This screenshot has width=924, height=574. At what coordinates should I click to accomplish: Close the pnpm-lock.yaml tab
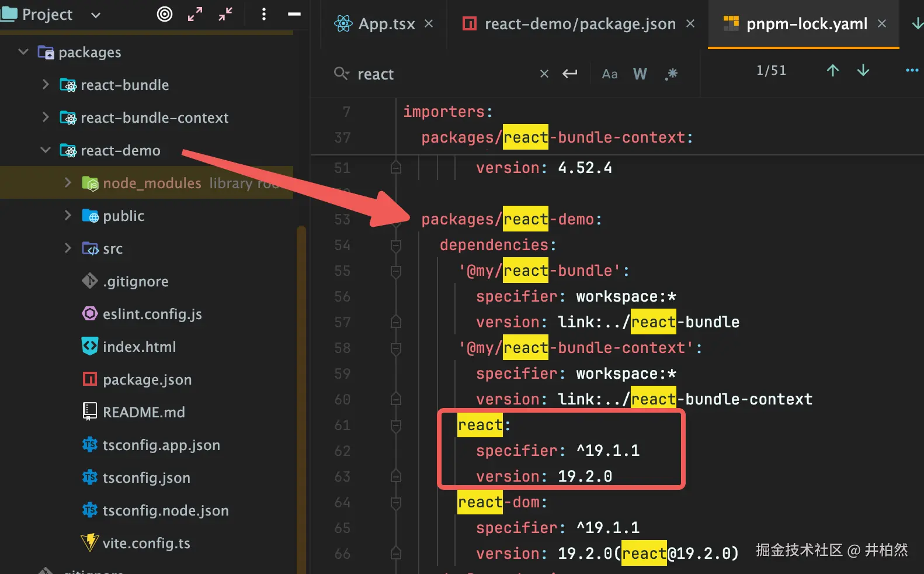click(x=882, y=24)
